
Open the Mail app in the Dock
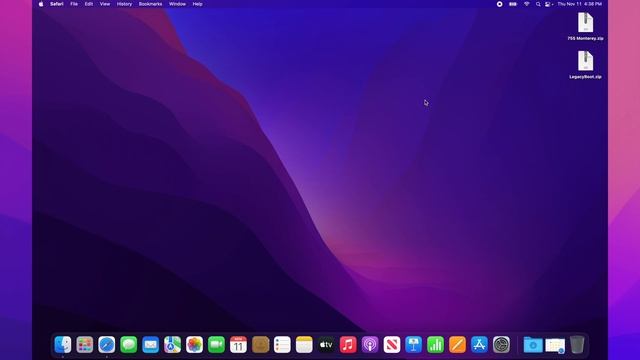151,345
